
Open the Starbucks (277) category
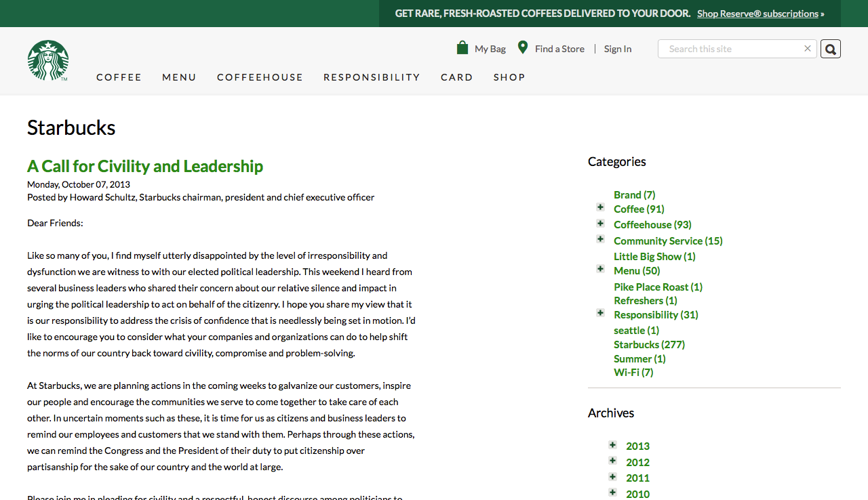tap(649, 345)
